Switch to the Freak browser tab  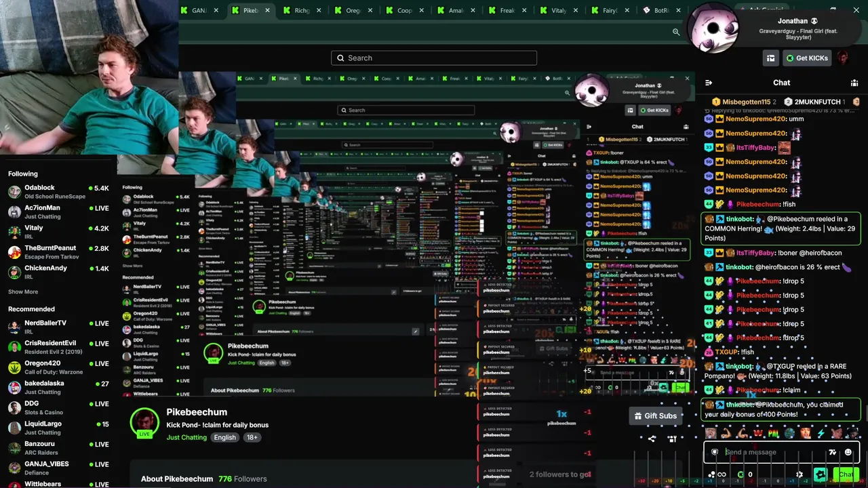(x=507, y=11)
